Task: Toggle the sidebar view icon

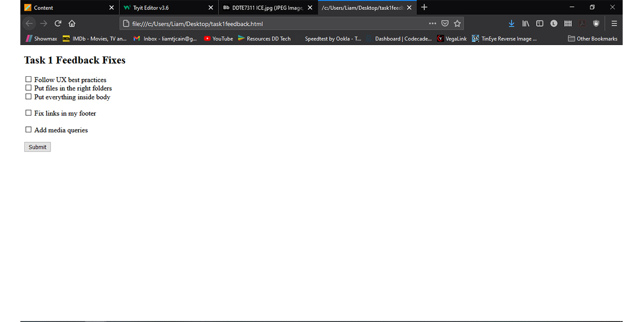Action: pyautogui.click(x=540, y=23)
